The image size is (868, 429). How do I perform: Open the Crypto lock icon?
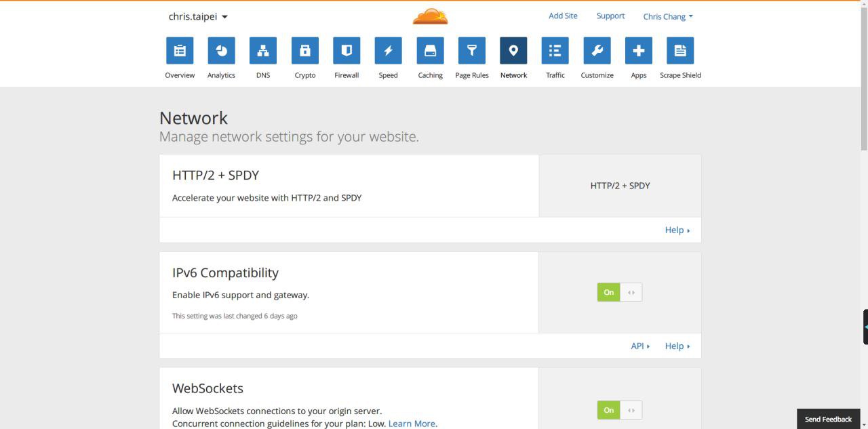pyautogui.click(x=305, y=50)
